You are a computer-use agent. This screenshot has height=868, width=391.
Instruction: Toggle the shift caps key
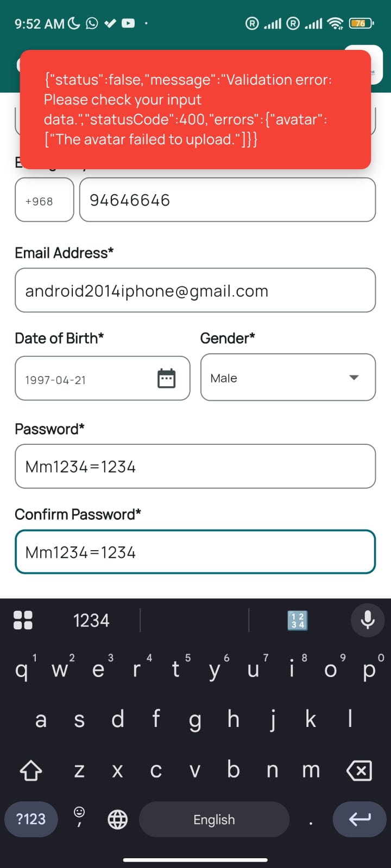pyautogui.click(x=31, y=770)
